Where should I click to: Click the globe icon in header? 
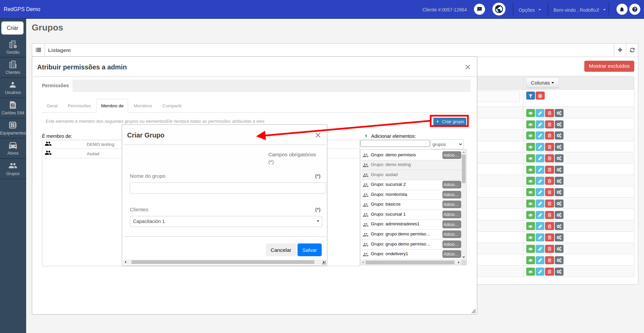[499, 9]
